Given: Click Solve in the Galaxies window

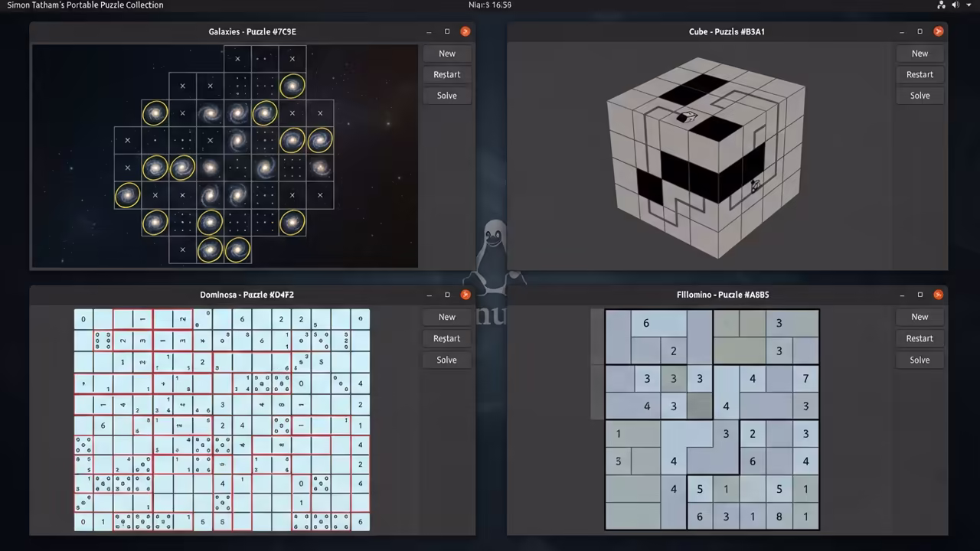Looking at the screenshot, I should pos(447,96).
